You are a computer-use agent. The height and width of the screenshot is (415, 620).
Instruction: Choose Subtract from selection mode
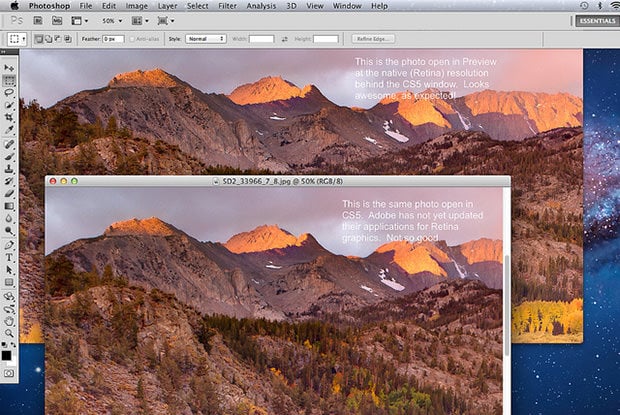[x=58, y=39]
